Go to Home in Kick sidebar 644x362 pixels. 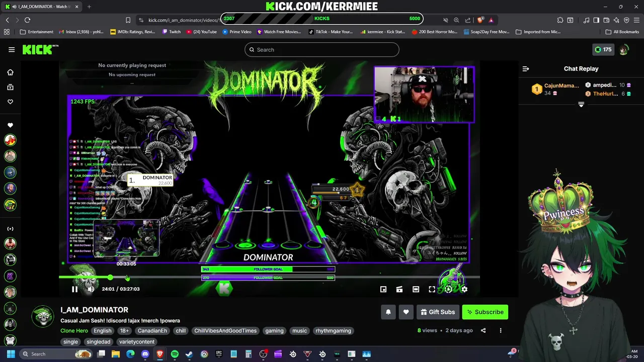(x=10, y=72)
